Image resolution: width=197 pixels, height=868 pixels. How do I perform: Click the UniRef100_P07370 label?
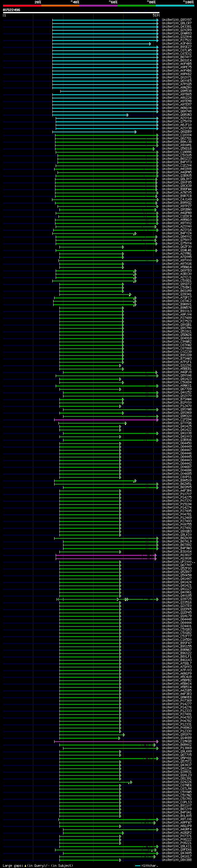coord(176,501)
